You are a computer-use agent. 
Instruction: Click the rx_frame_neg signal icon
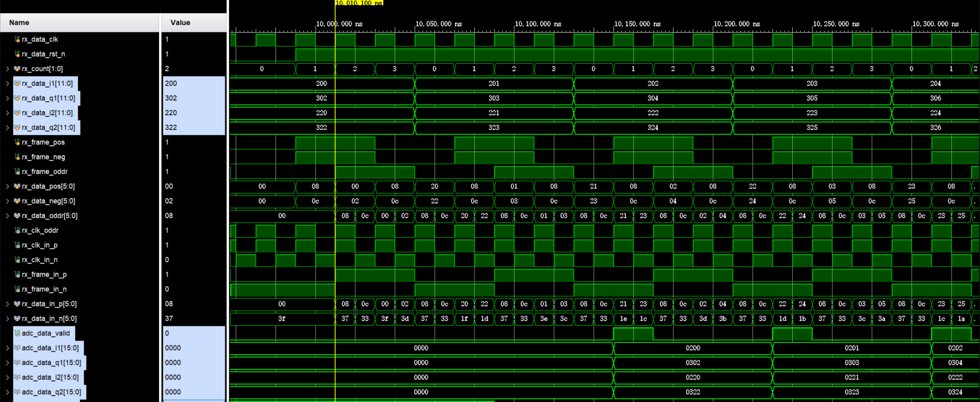pyautogui.click(x=17, y=157)
